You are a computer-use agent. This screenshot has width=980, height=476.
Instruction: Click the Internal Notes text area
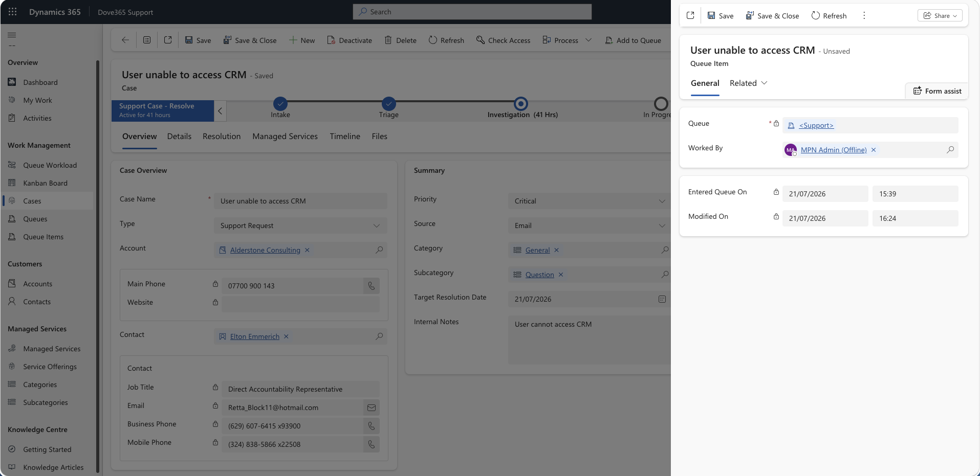[590, 340]
